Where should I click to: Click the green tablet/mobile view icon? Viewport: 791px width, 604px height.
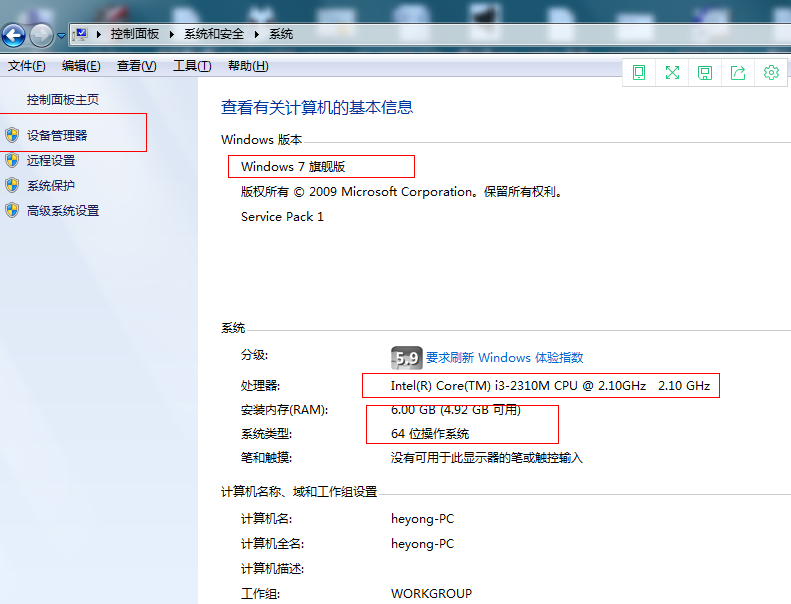tap(639, 72)
